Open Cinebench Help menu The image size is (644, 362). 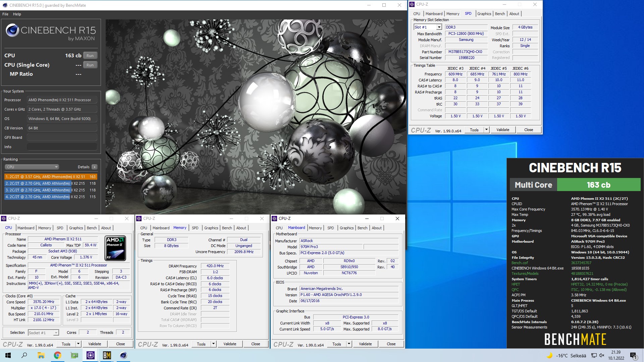coord(17,14)
